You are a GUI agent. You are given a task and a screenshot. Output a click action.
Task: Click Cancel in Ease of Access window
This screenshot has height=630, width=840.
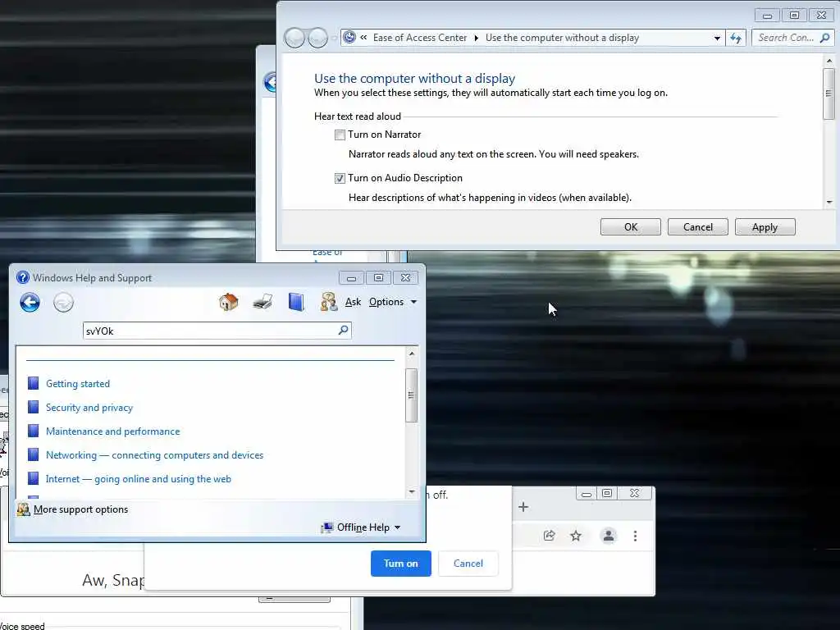click(x=697, y=227)
